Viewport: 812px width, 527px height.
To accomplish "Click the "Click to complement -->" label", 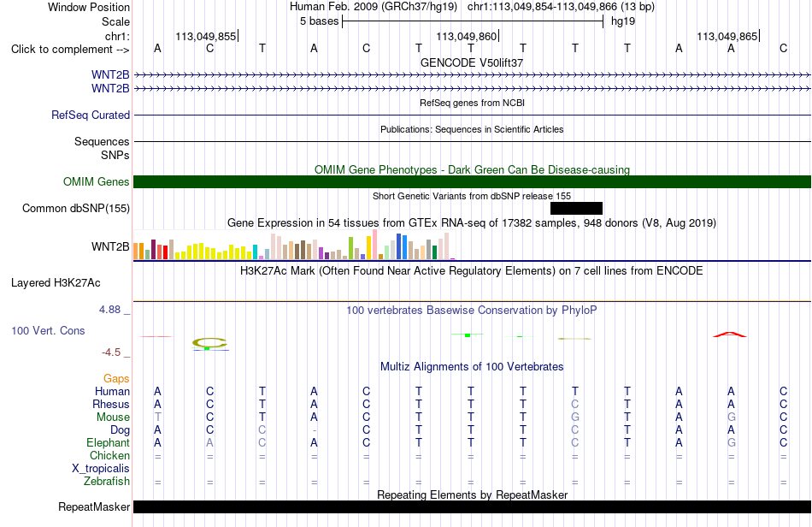I will (x=70, y=50).
